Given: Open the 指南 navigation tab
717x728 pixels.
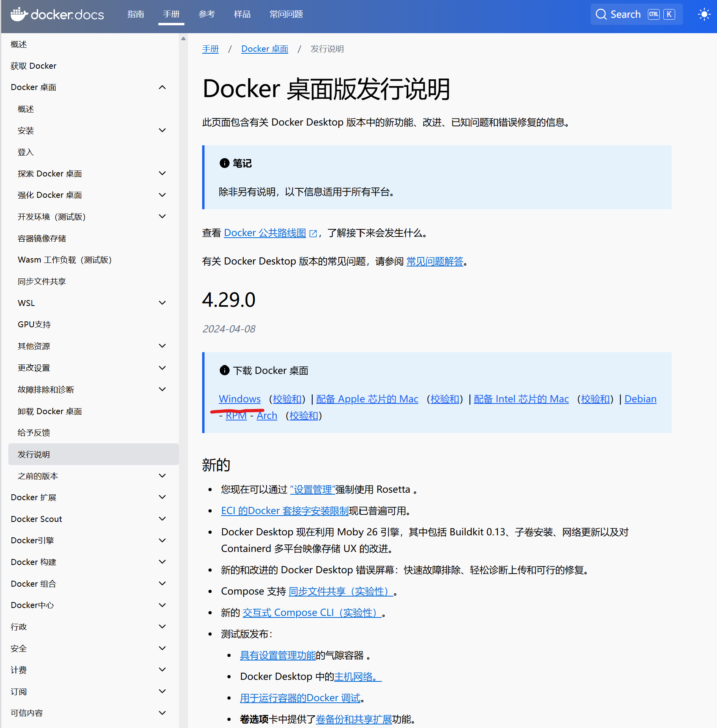Looking at the screenshot, I should [136, 15].
